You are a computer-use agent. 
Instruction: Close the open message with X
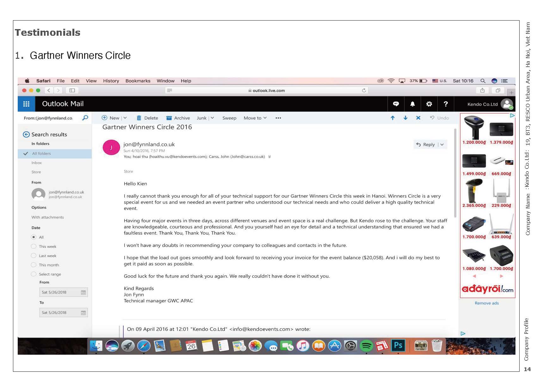[418, 118]
